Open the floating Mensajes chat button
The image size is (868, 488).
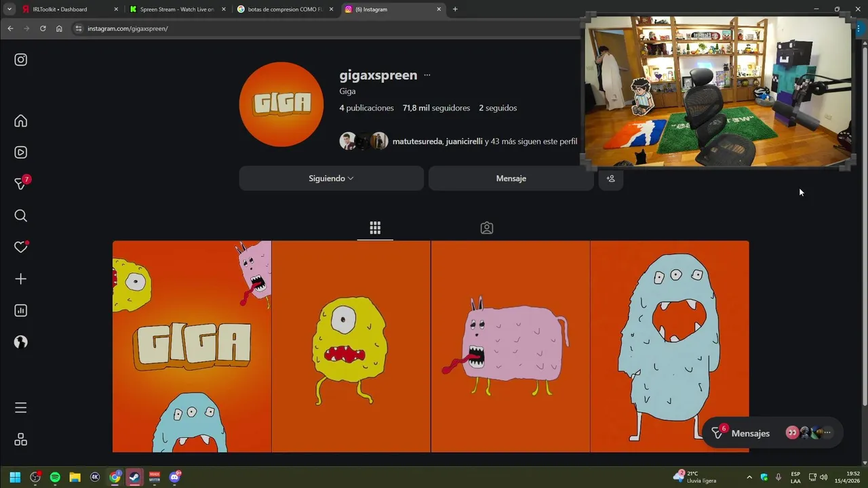pyautogui.click(x=772, y=432)
